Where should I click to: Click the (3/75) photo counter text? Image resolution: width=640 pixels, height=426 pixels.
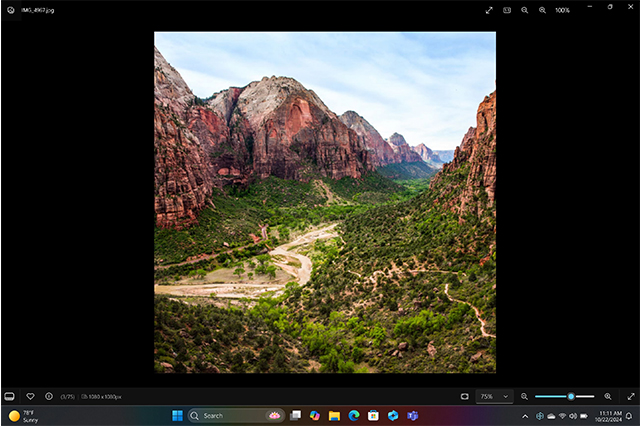tap(68, 397)
